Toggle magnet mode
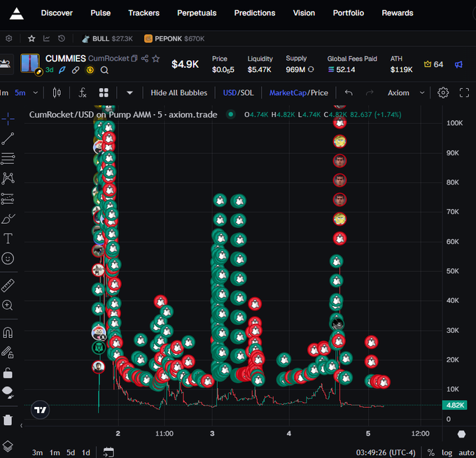The width and height of the screenshot is (476, 458). pyautogui.click(x=8, y=333)
